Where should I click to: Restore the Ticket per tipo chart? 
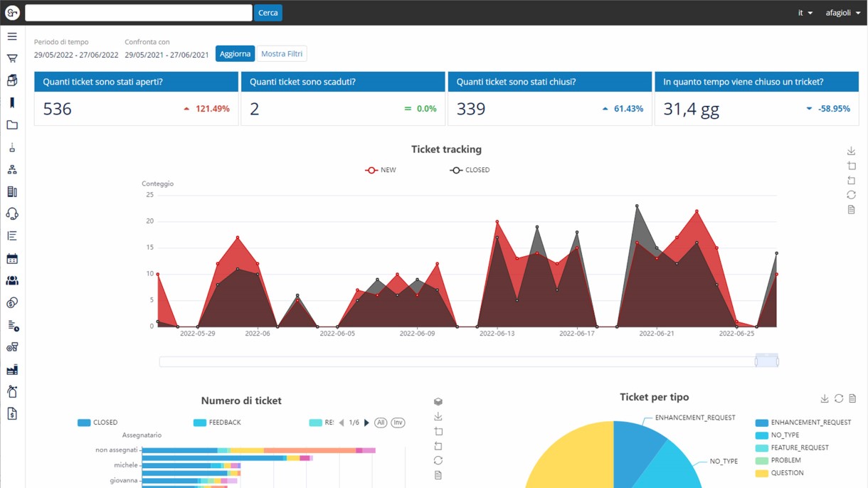(x=839, y=399)
